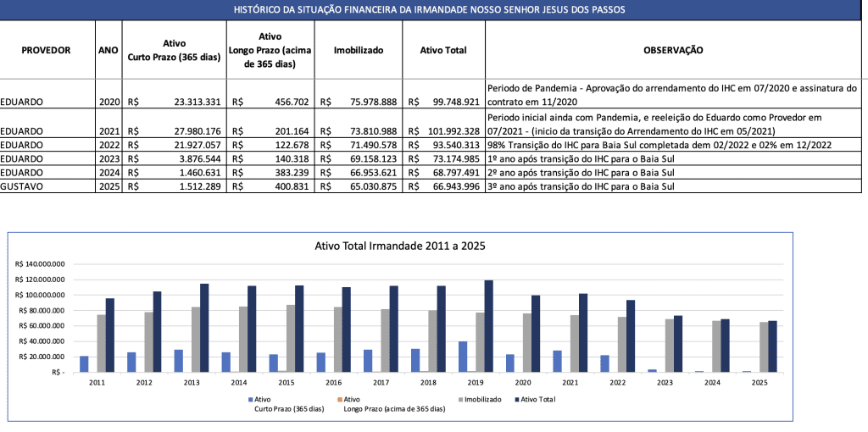
Task: Click the orange Longo Prazo legend swatch
Action: click(340, 398)
